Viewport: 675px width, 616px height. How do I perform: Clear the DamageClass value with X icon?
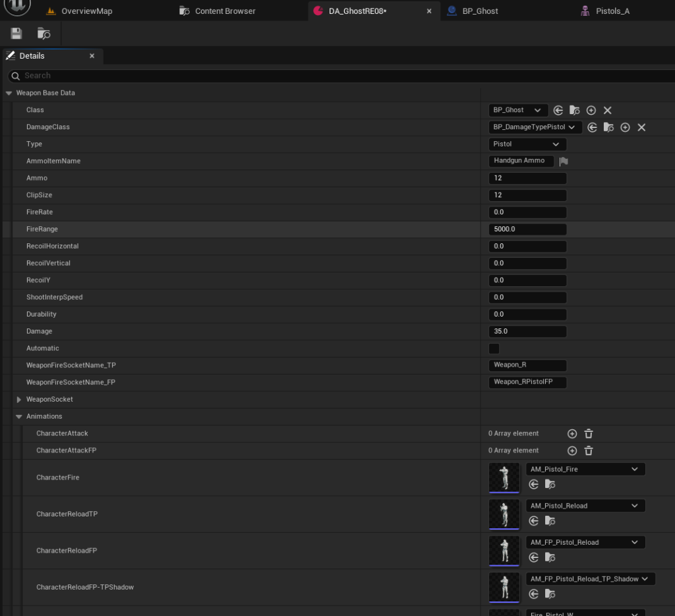click(641, 127)
